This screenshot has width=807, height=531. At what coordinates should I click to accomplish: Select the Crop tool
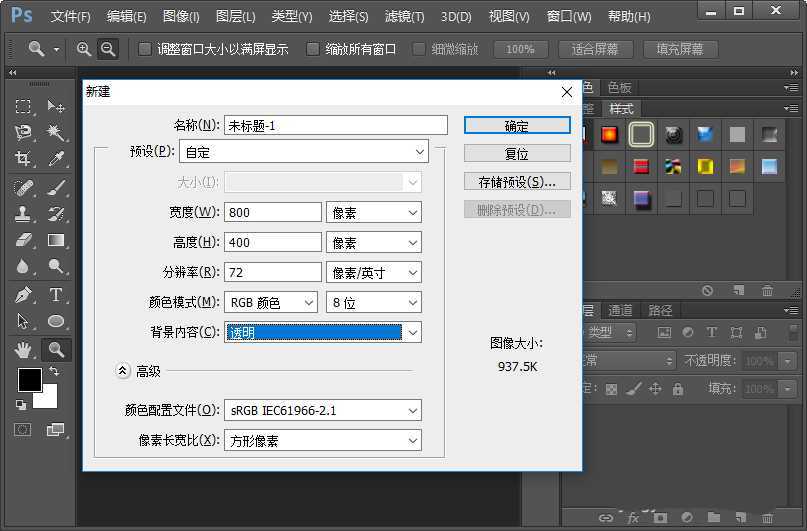click(24, 159)
